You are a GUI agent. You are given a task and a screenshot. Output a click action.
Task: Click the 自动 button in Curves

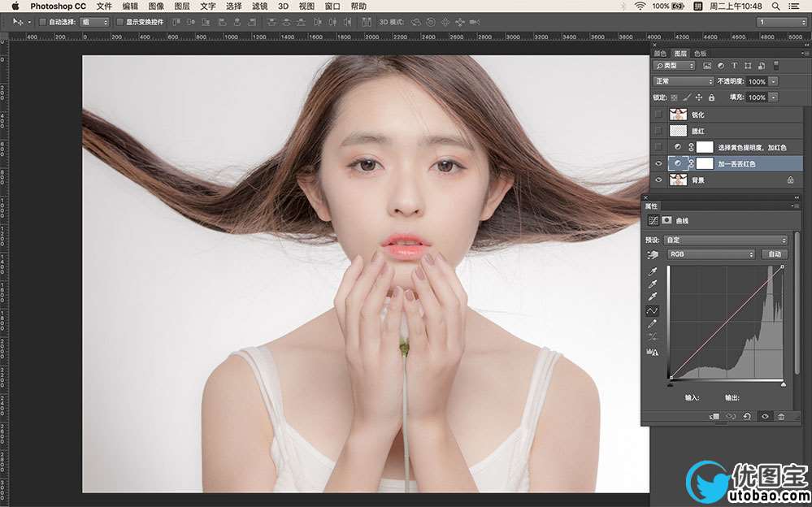click(775, 254)
